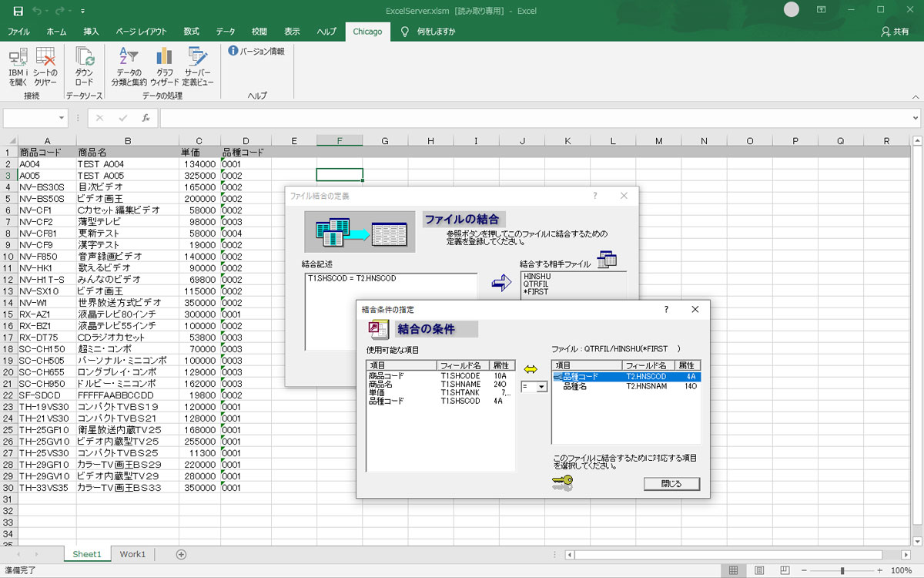Click the 参照 table icon for join partner file
924x578 pixels.
click(x=607, y=259)
